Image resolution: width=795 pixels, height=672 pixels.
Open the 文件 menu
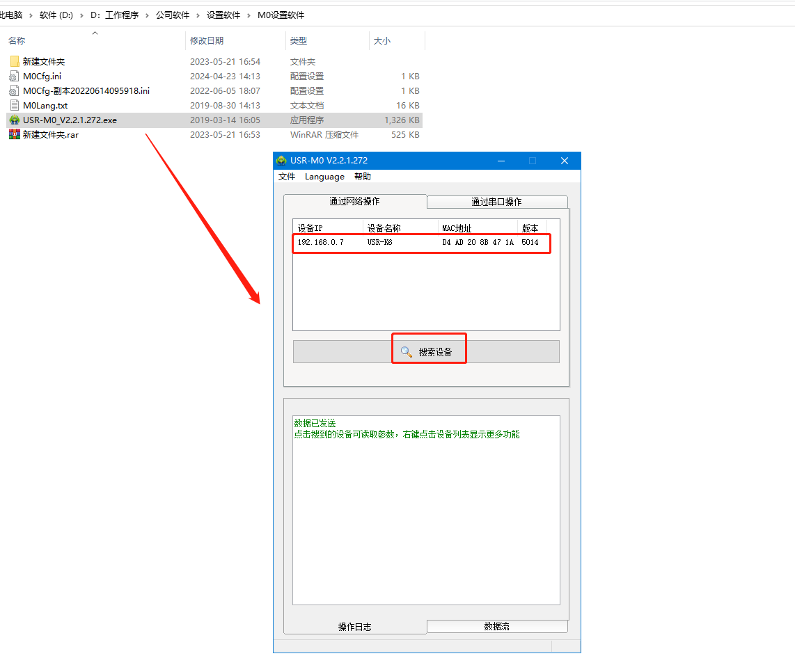(287, 177)
